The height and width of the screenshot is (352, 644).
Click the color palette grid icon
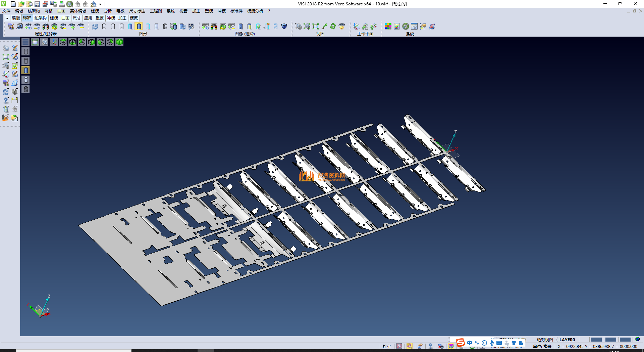(388, 26)
